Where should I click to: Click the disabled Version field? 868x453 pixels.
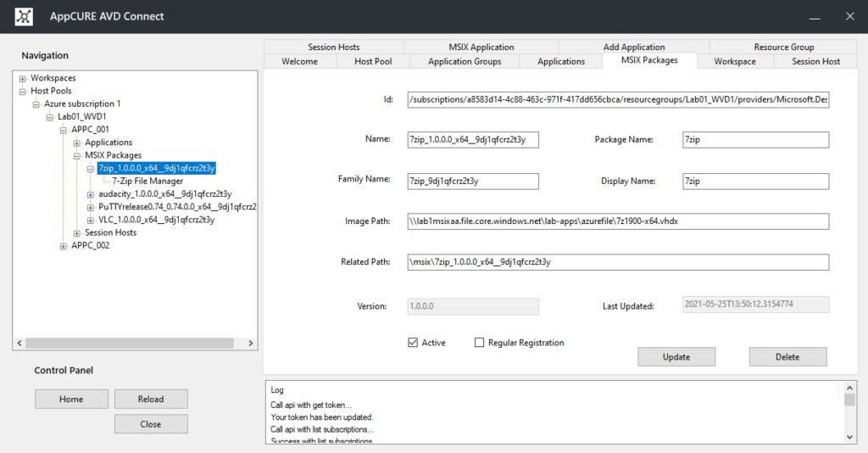coord(473,306)
